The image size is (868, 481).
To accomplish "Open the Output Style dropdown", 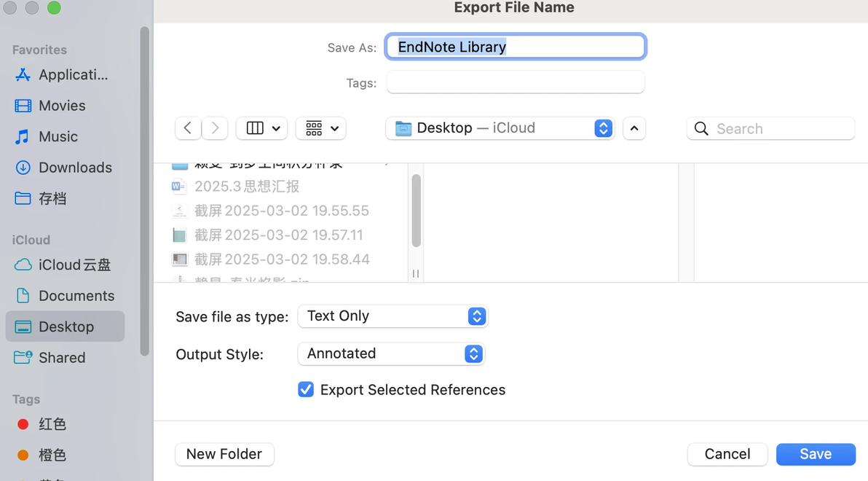I will 391,354.
